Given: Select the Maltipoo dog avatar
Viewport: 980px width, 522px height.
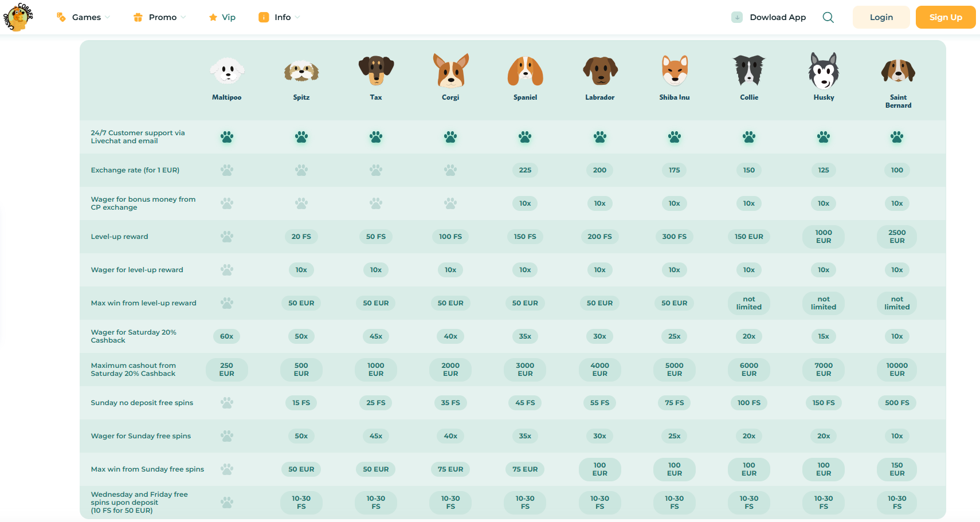Looking at the screenshot, I should point(227,71).
